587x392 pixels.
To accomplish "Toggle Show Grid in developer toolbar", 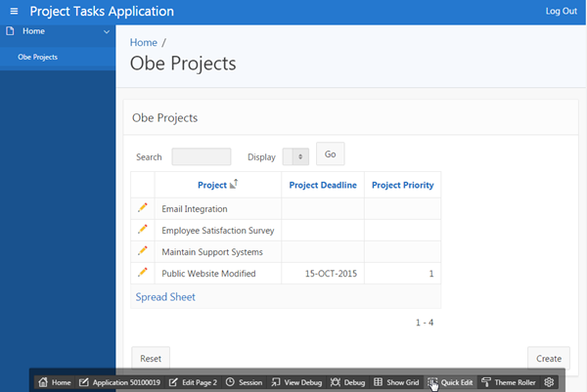I will (396, 382).
